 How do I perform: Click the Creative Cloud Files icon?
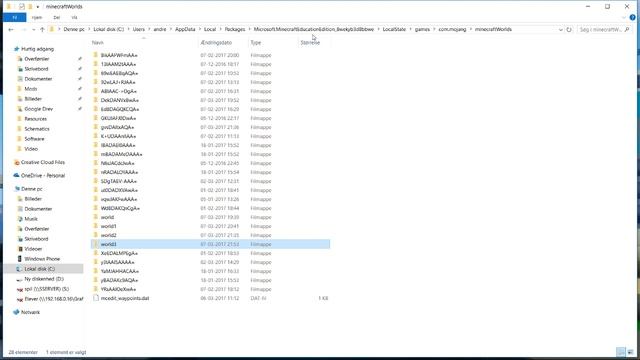pos(16,162)
